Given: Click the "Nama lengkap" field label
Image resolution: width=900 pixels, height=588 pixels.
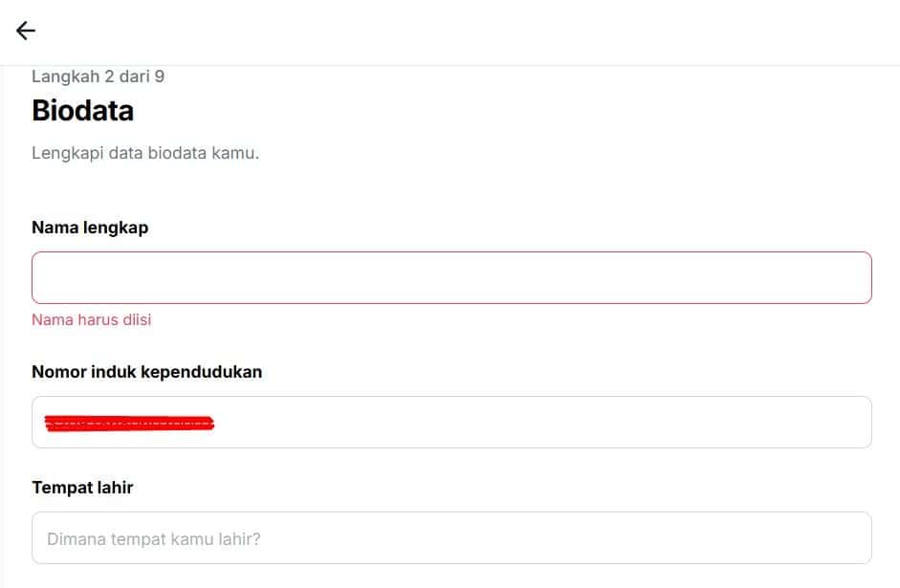Looking at the screenshot, I should [90, 228].
